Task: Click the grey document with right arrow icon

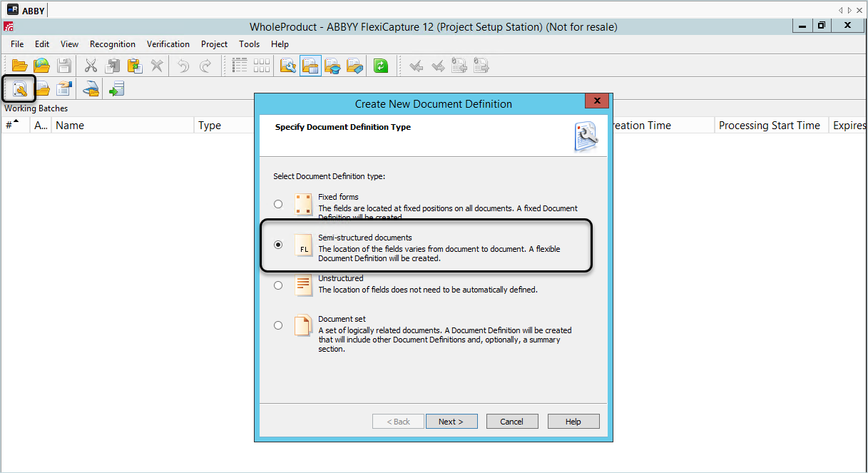Action: tap(481, 66)
